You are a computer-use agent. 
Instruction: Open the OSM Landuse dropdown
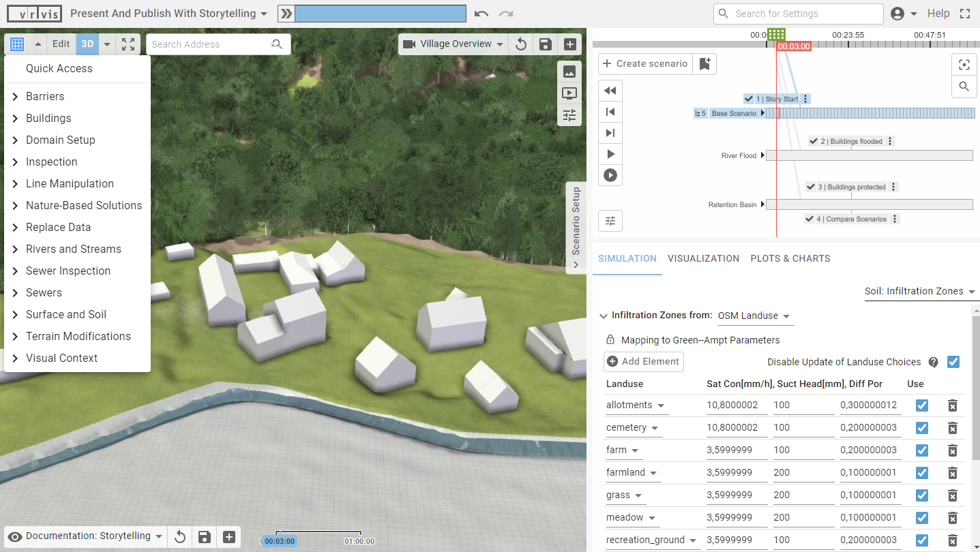(754, 316)
